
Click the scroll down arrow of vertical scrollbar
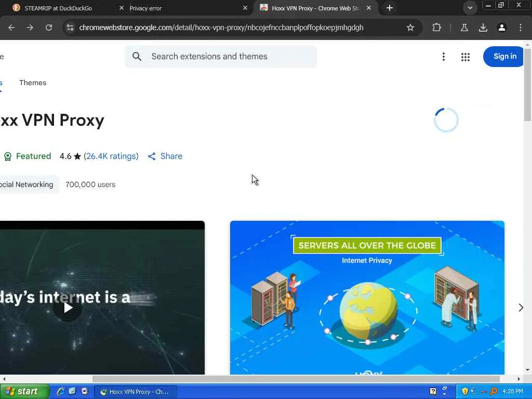pos(527,370)
